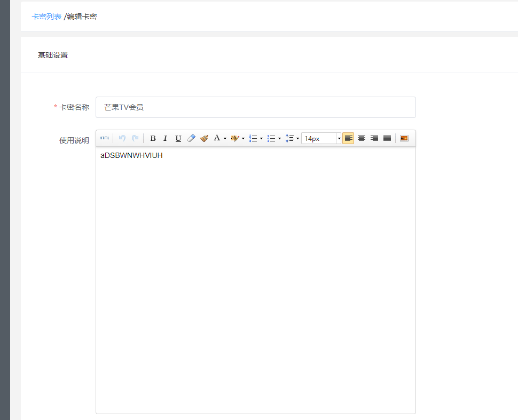Open the line spacing dropdown arrow
The image size is (518, 420).
(297, 138)
